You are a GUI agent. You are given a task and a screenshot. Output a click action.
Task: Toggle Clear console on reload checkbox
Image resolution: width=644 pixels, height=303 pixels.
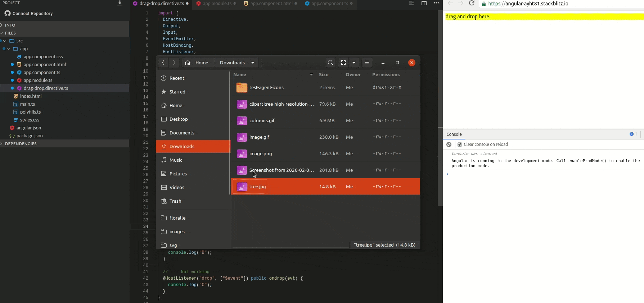click(460, 144)
